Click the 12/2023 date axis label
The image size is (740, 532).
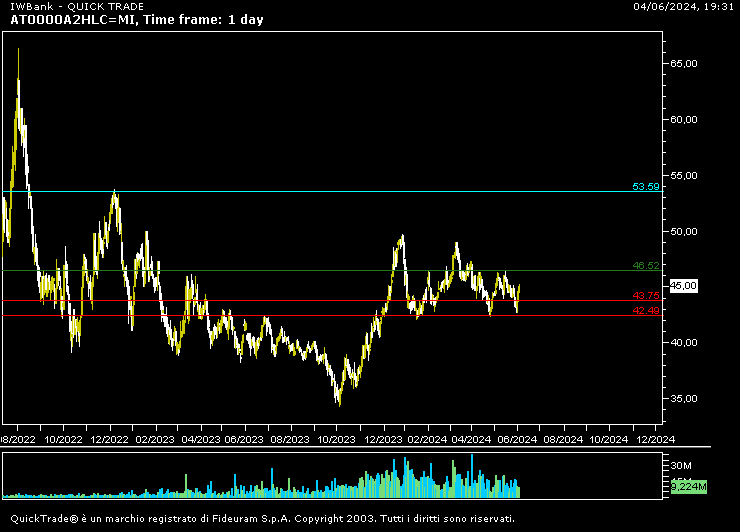click(384, 439)
